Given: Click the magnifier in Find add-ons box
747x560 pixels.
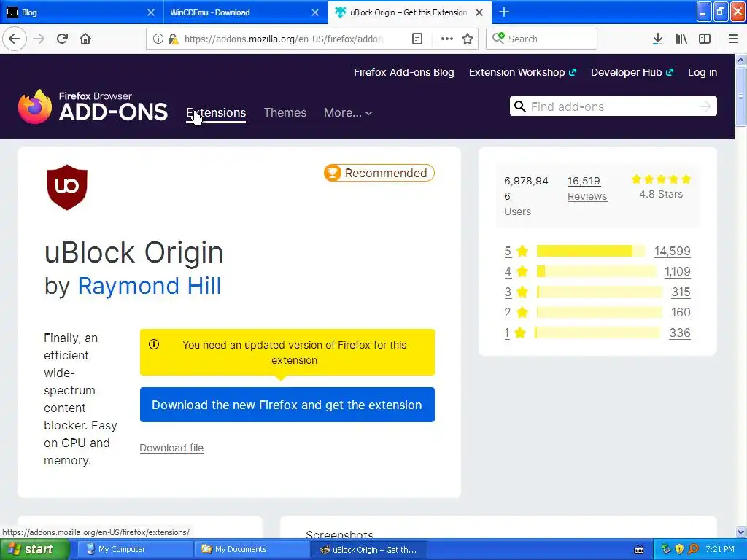Looking at the screenshot, I should tap(519, 106).
